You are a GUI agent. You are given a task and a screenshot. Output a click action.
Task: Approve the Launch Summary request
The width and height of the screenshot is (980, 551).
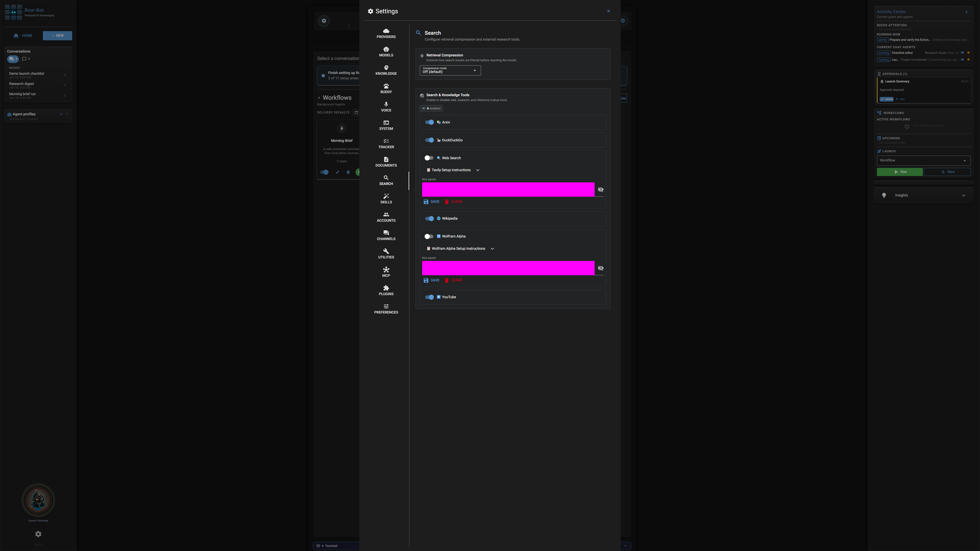886,99
